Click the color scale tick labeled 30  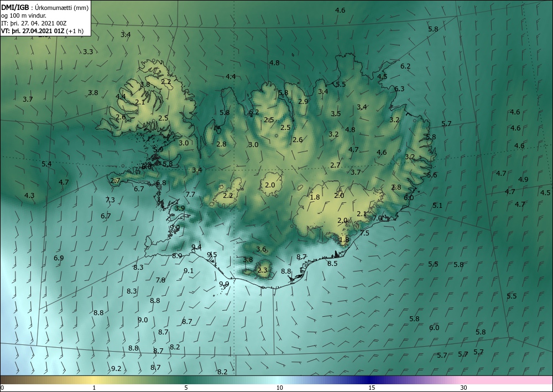[464, 388]
